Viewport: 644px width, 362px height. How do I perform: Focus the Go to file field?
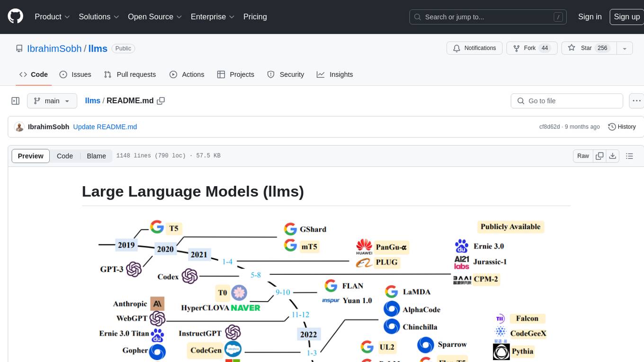click(567, 101)
